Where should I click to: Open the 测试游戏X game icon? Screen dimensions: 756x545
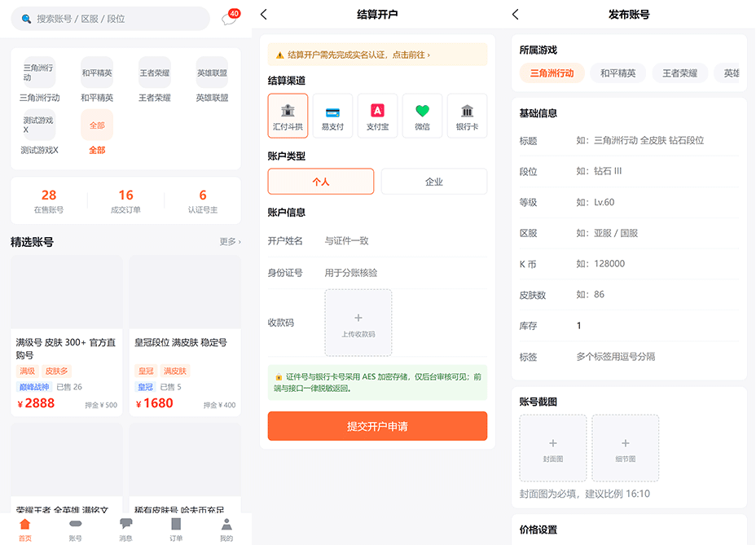coord(39,125)
